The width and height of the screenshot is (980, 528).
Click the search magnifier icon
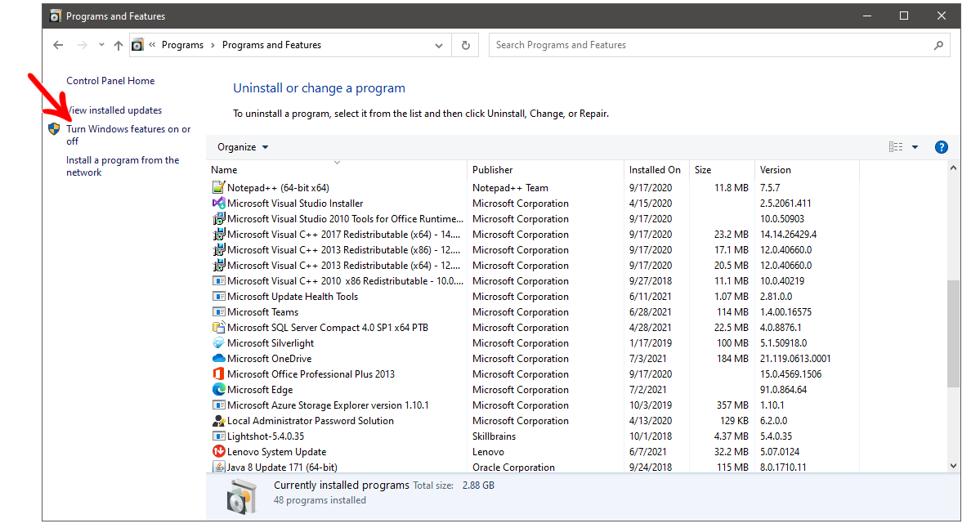click(x=938, y=45)
